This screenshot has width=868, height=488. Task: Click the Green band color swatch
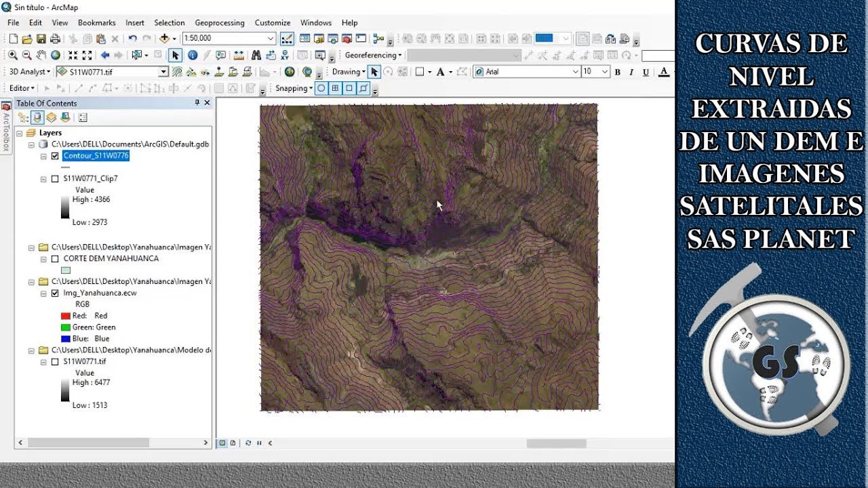tap(66, 327)
